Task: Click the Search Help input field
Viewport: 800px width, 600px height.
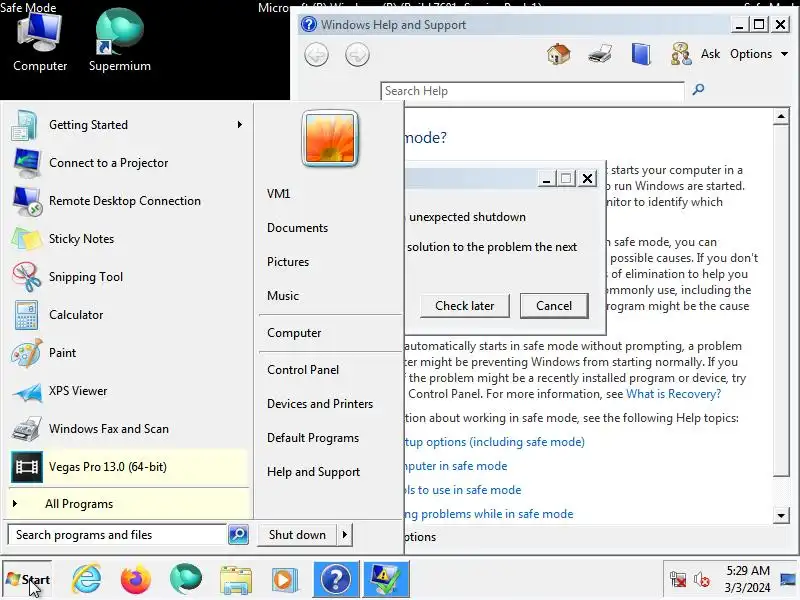Action: [532, 91]
